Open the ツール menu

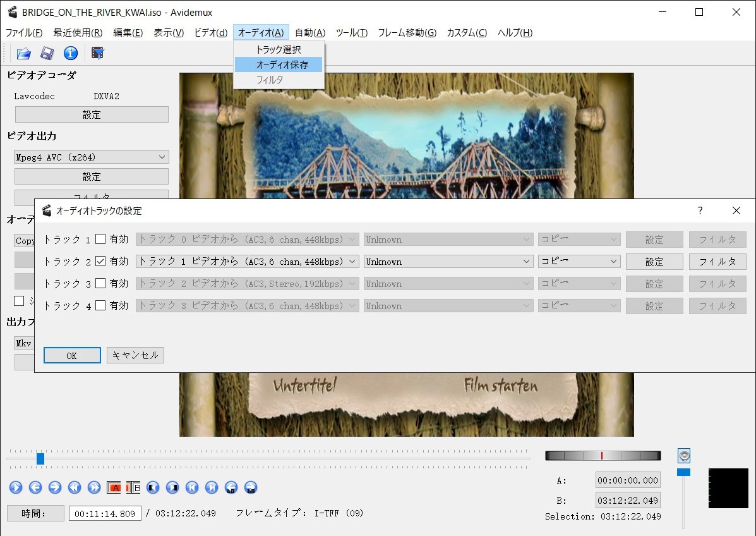352,32
